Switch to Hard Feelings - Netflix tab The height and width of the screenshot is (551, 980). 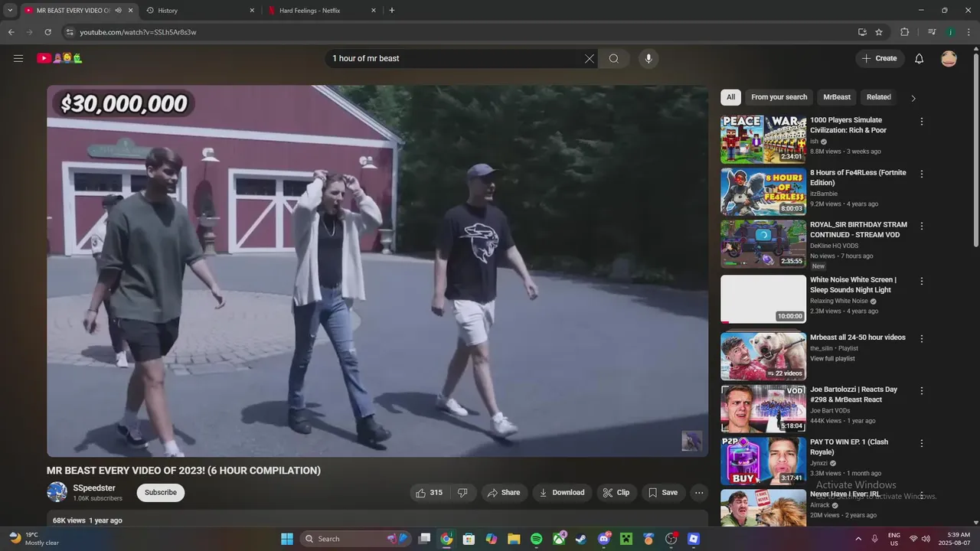(323, 11)
